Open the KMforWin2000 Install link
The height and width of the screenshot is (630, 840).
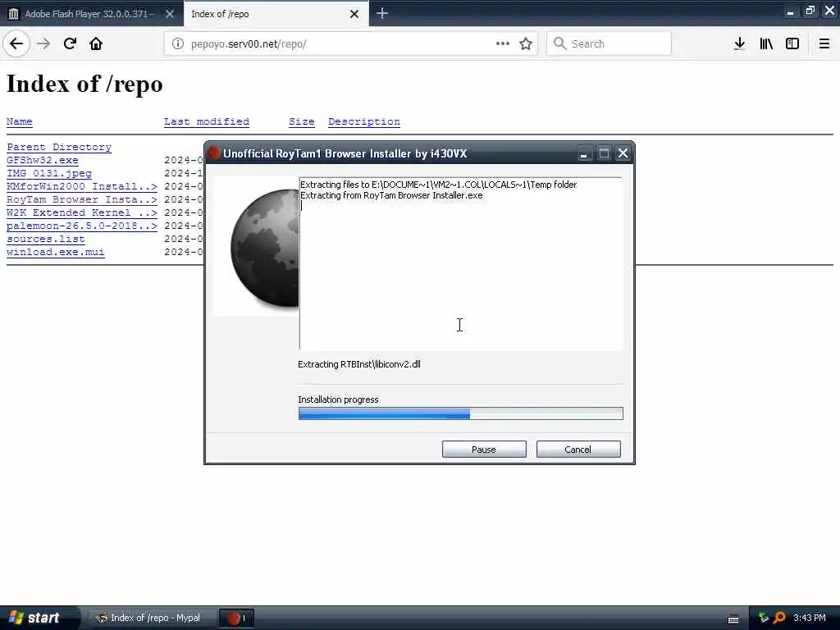[x=82, y=186]
